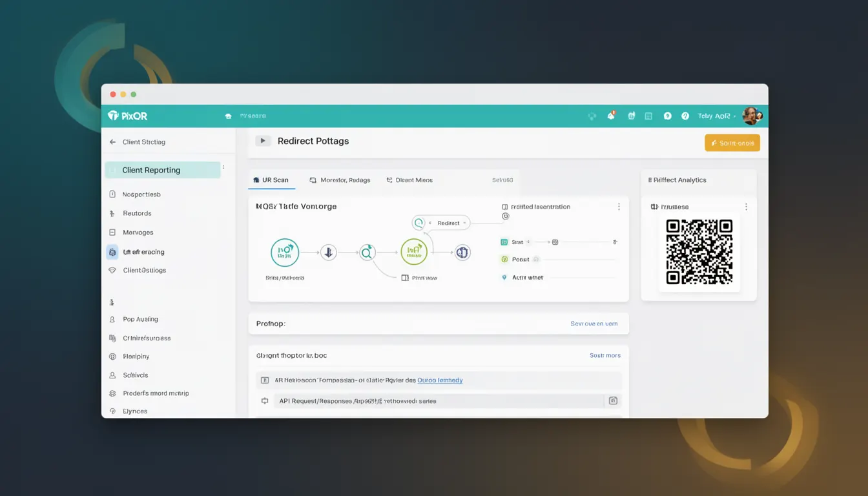The height and width of the screenshot is (496, 868).
Task: Select the magnifier node in flow diagram
Action: point(367,253)
